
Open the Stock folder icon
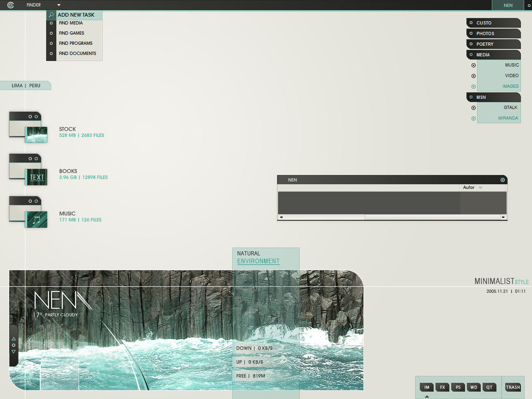[28, 127]
